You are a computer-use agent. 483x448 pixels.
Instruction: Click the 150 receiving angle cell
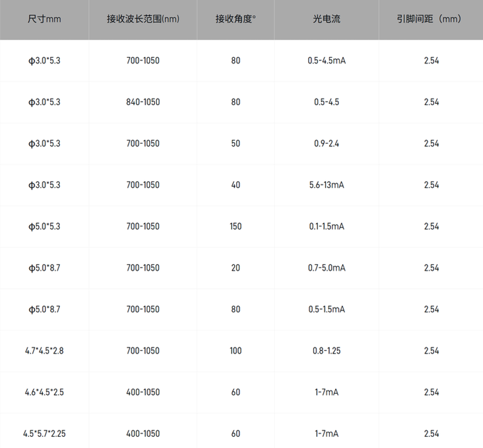coord(235,226)
